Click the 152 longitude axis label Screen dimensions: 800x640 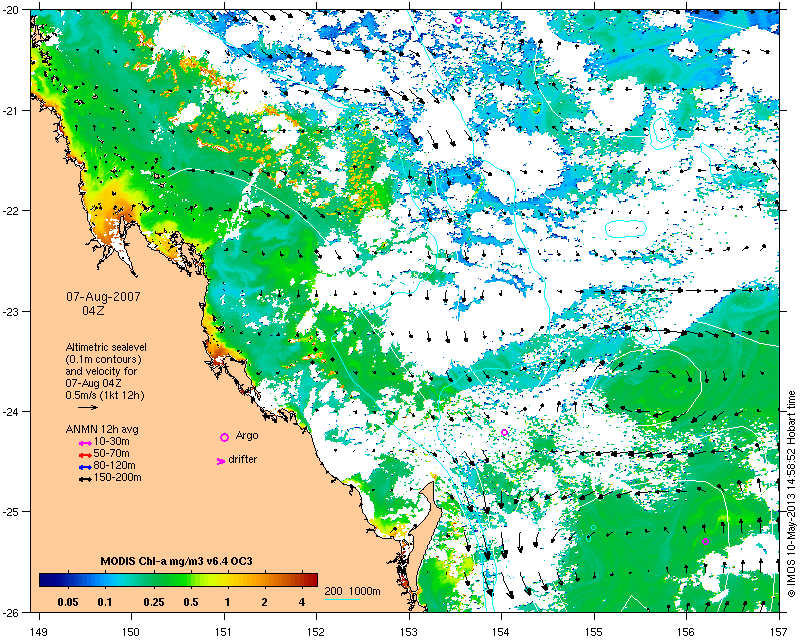[x=316, y=632]
